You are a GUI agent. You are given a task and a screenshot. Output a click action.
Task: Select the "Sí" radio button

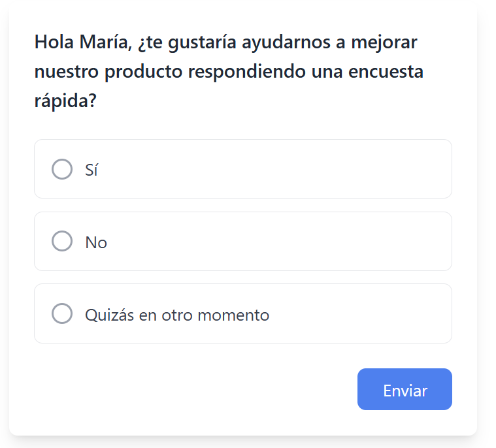click(62, 169)
